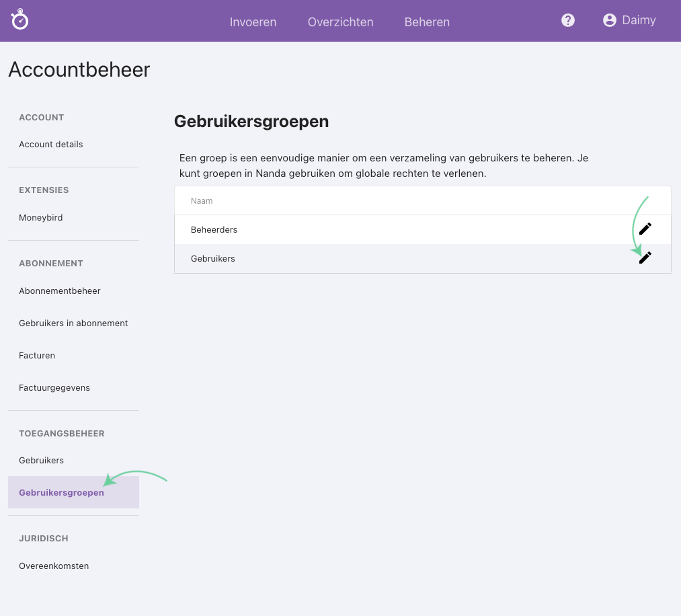Open the help icon with the question mark
The height and width of the screenshot is (616, 681).
coord(568,20)
